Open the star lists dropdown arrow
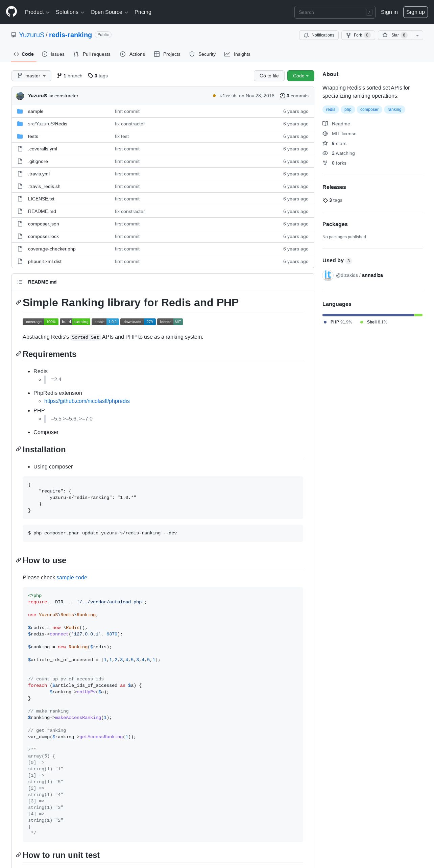Image resolution: width=434 pixels, height=868 pixels. 417,35
